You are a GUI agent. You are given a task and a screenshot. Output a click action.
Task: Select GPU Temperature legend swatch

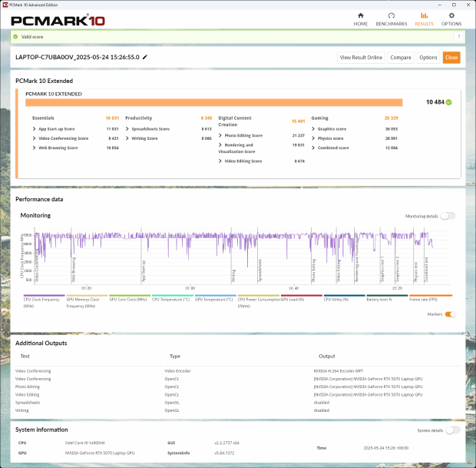(215, 295)
